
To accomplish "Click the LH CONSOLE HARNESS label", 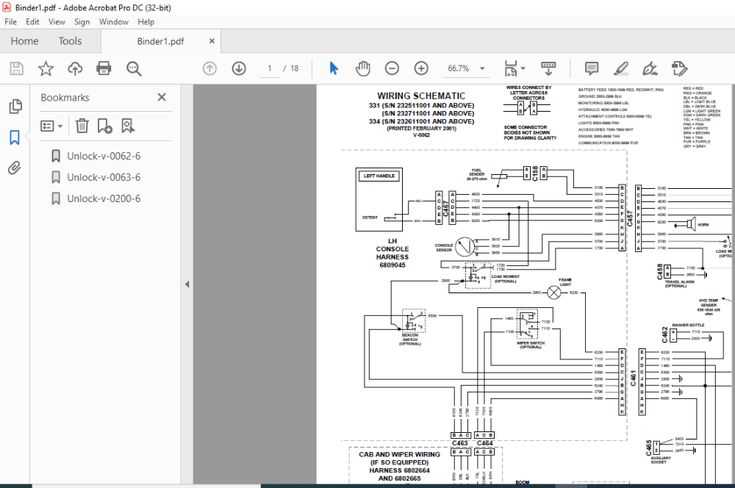I will click(392, 253).
